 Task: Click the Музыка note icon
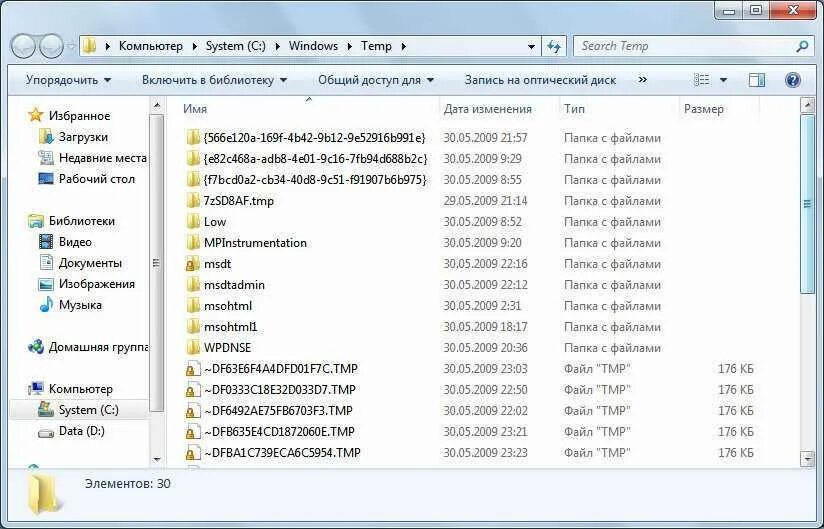46,304
